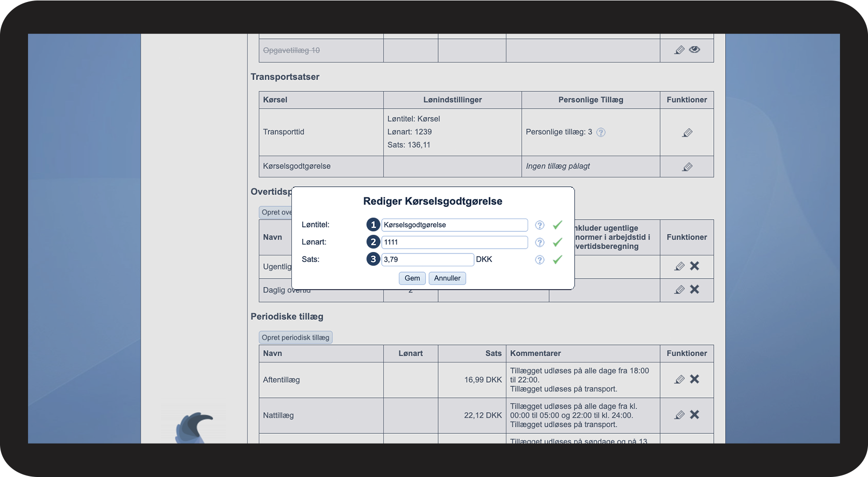Image resolution: width=868 pixels, height=477 pixels.
Task: Click the pencil icon in the Transporttid row
Action: pyautogui.click(x=687, y=133)
